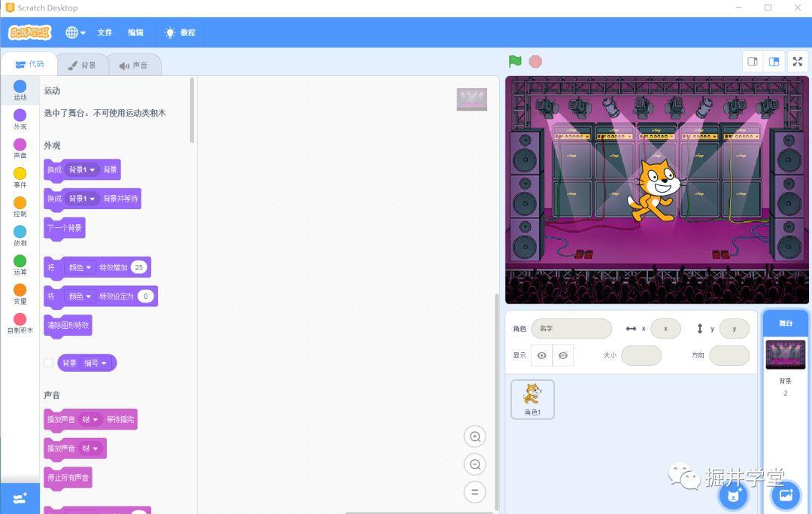Open the language globe menu
Image resolution: width=812 pixels, height=514 pixels.
(75, 32)
